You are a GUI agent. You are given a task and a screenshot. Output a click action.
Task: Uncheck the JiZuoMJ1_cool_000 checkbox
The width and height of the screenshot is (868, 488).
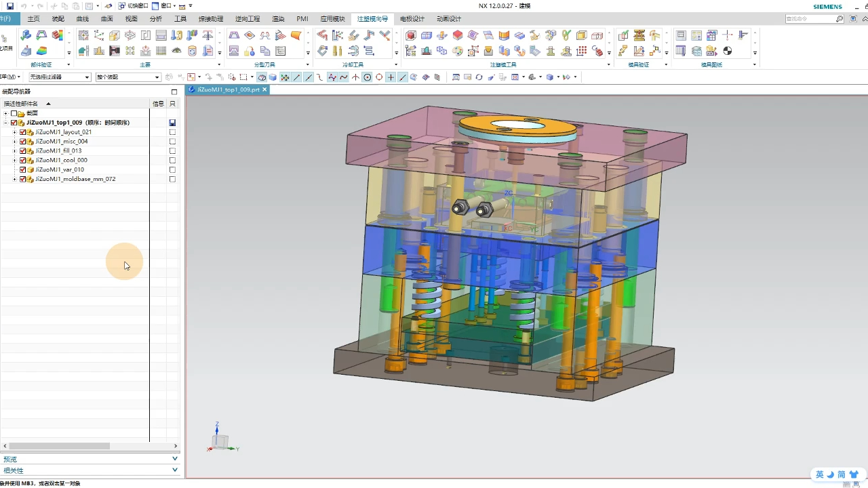tap(22, 161)
